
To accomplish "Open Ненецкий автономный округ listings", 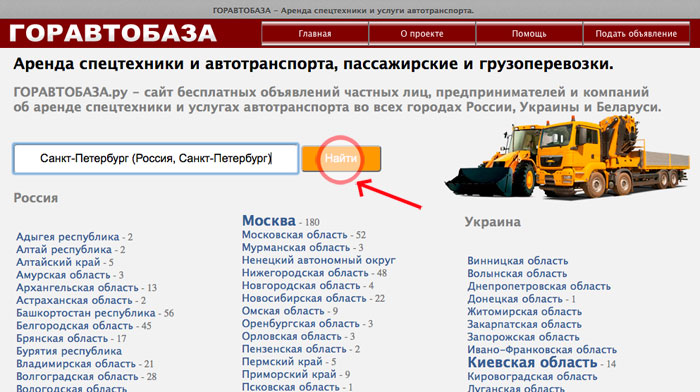I will pyautogui.click(x=319, y=260).
